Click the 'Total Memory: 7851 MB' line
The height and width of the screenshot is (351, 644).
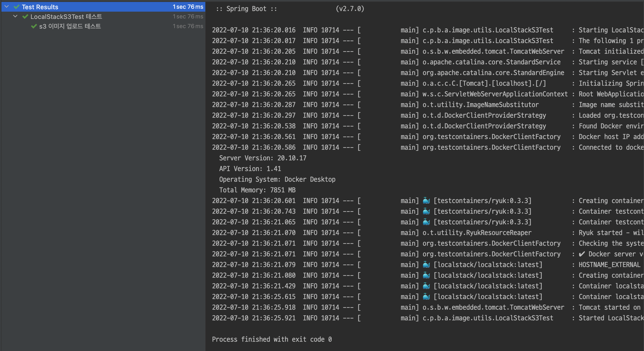257,190
